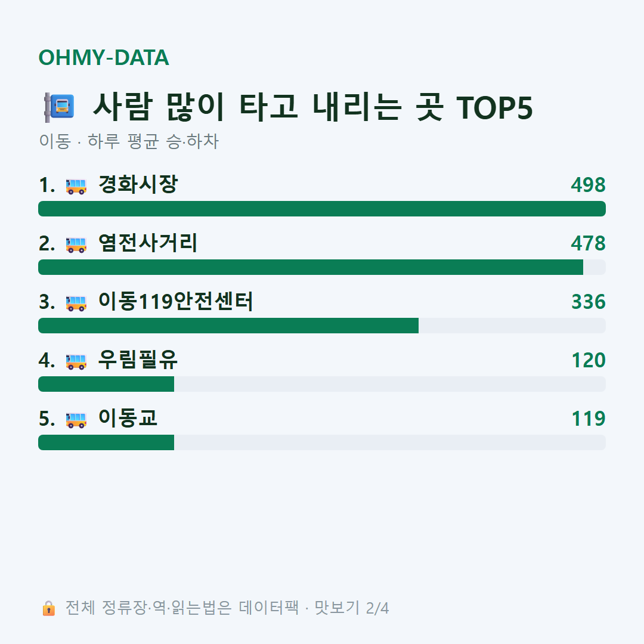The width and height of the screenshot is (644, 644).
Task: Click the 경화시장 green progress bar
Action: (x=322, y=209)
